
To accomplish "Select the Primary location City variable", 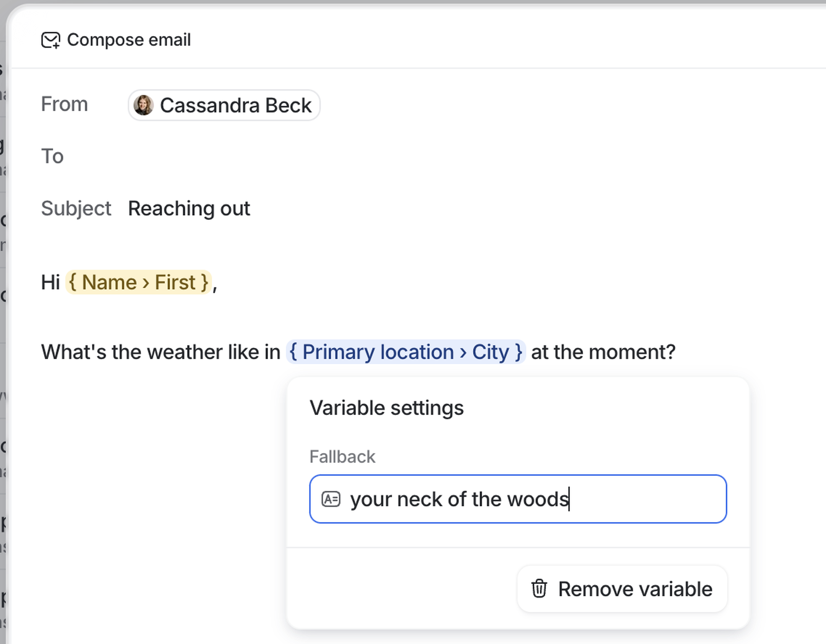I will coord(405,352).
